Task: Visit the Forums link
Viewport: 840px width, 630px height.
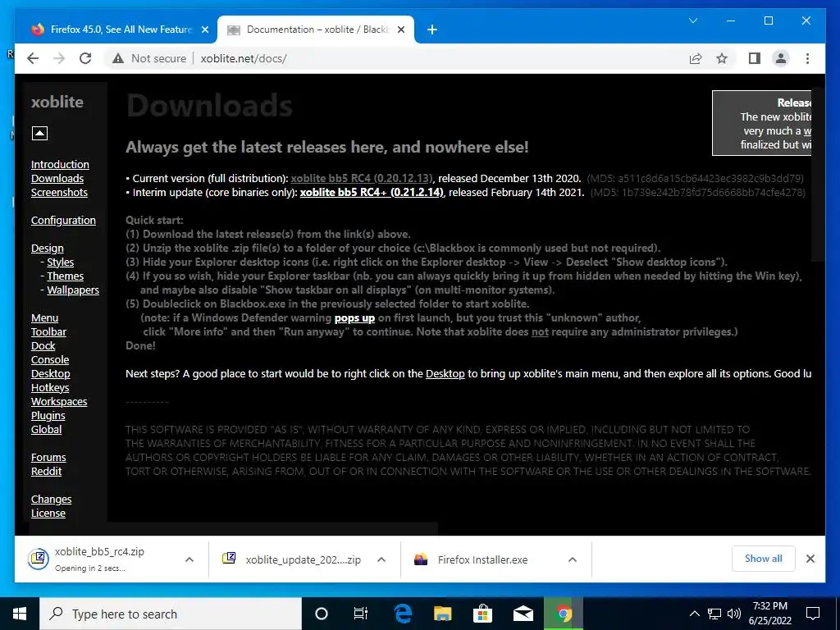Action: tap(48, 457)
